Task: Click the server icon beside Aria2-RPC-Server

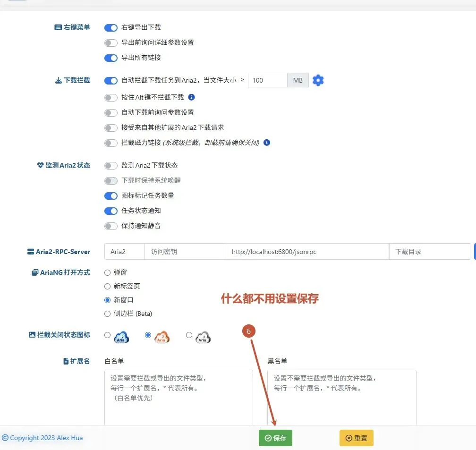Action: 31,252
